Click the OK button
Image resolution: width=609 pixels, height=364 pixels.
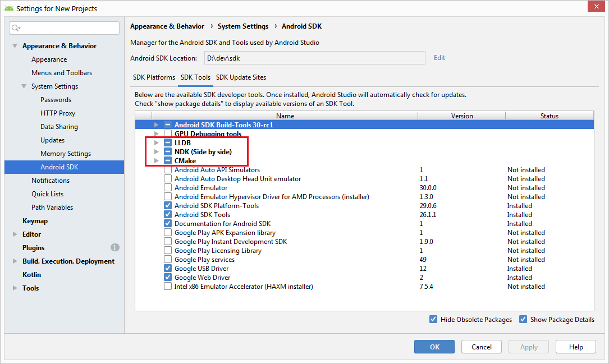click(x=434, y=347)
